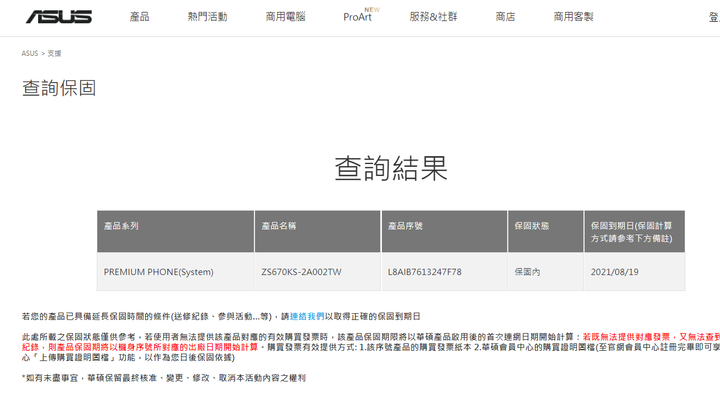Select the 查詢結果 heading
720x398 pixels.
pyautogui.click(x=391, y=168)
